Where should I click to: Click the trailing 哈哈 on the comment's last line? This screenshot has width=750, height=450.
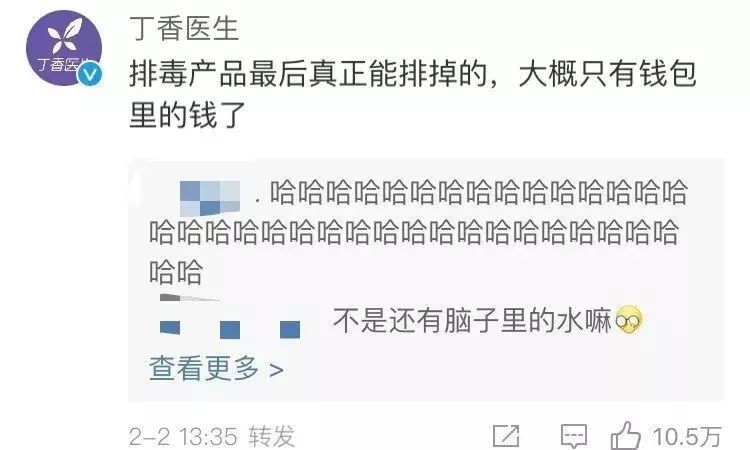pyautogui.click(x=176, y=272)
